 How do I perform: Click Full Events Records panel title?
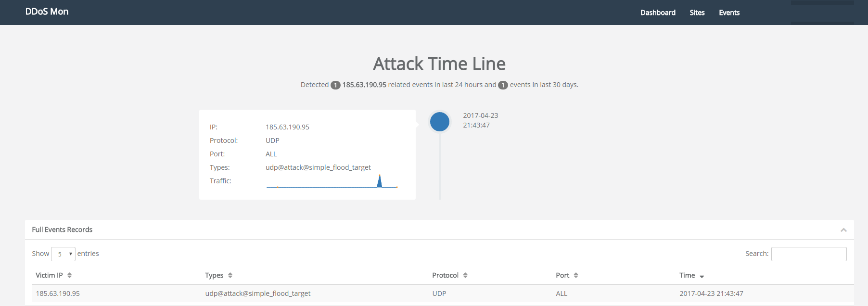(x=62, y=229)
